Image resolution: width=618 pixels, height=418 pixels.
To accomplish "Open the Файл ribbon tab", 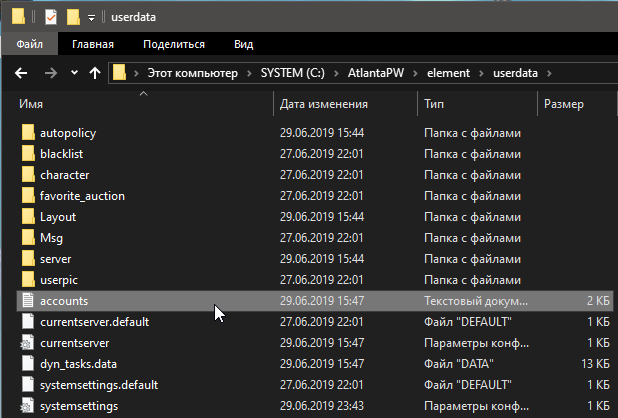I will (x=30, y=44).
